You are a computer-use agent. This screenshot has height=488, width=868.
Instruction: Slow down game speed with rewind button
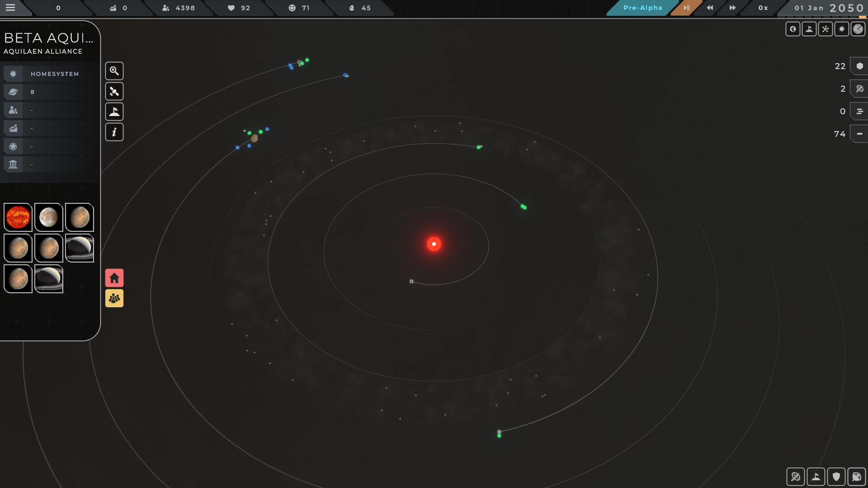point(710,8)
